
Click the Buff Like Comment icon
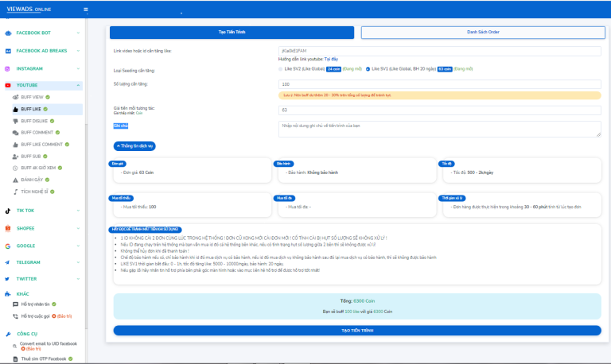coord(16,145)
